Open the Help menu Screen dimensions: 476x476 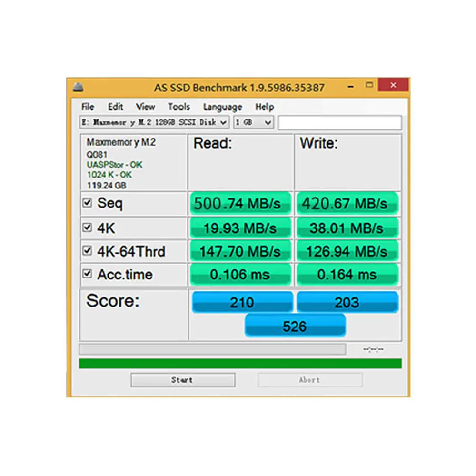click(x=264, y=107)
